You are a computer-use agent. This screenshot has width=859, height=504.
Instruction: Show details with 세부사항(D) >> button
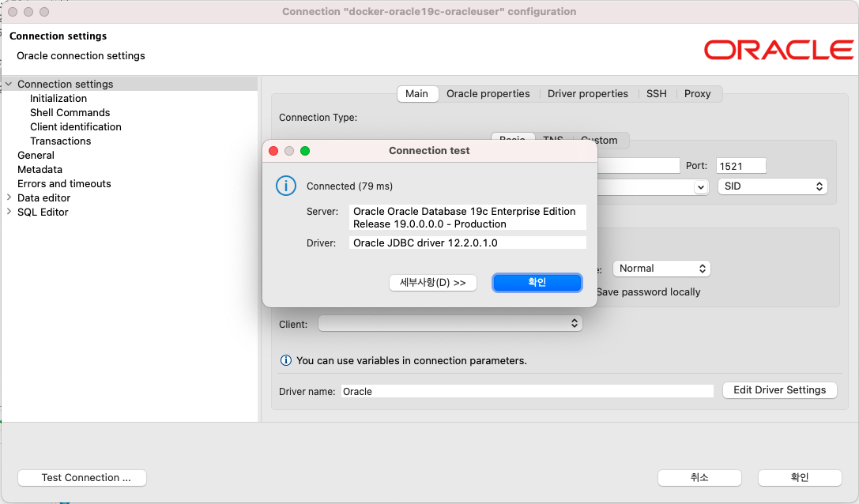click(x=433, y=283)
